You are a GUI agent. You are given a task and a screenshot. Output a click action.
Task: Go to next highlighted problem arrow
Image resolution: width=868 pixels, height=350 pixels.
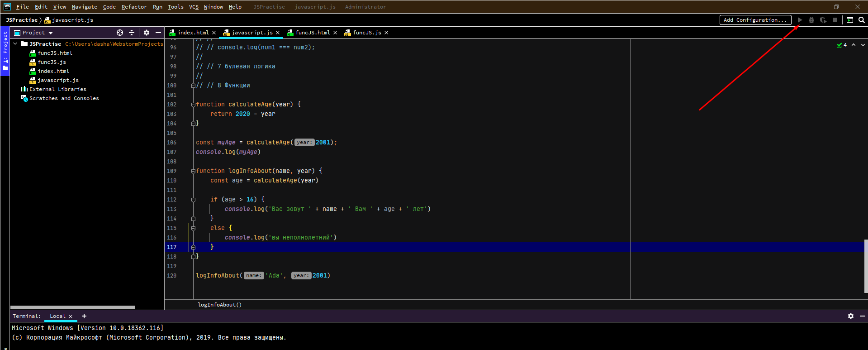click(863, 45)
